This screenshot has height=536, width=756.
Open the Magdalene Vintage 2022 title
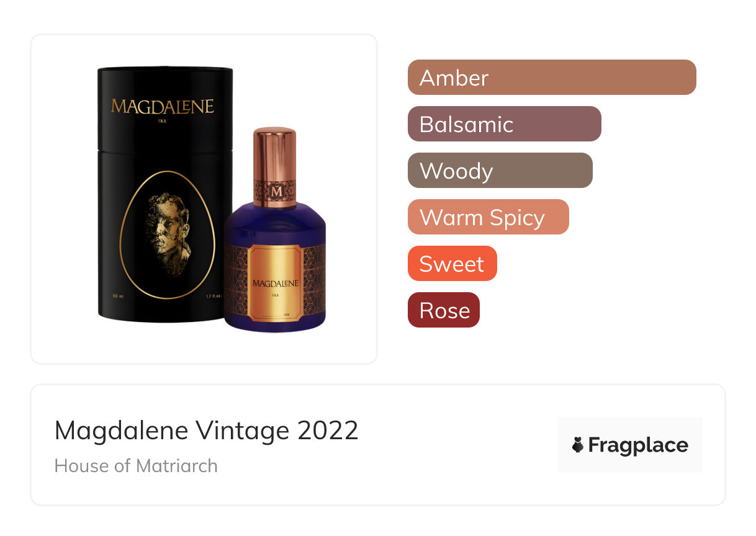[x=207, y=430]
